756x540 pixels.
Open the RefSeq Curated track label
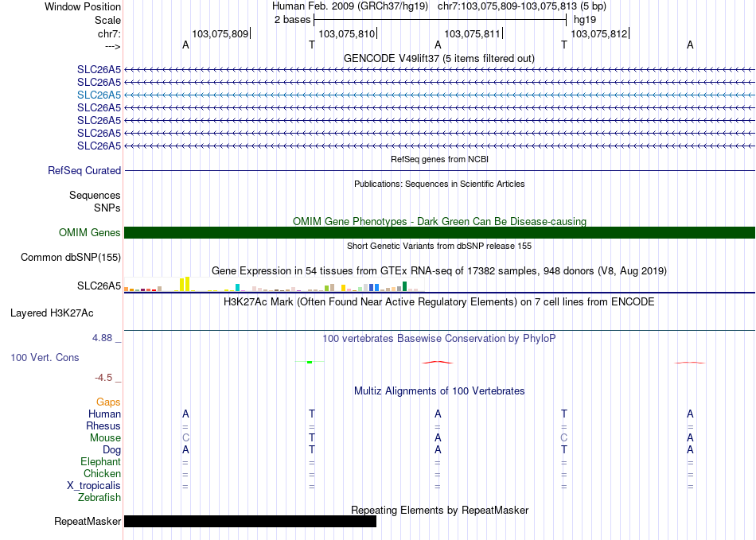[x=84, y=170]
